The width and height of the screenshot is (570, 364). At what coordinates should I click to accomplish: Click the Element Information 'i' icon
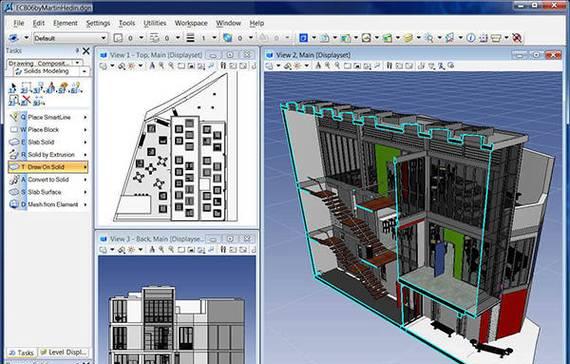pyautogui.click(x=471, y=38)
